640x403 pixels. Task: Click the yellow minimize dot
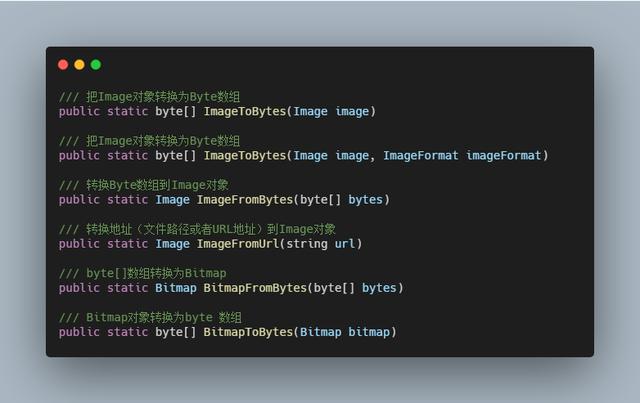(79, 65)
